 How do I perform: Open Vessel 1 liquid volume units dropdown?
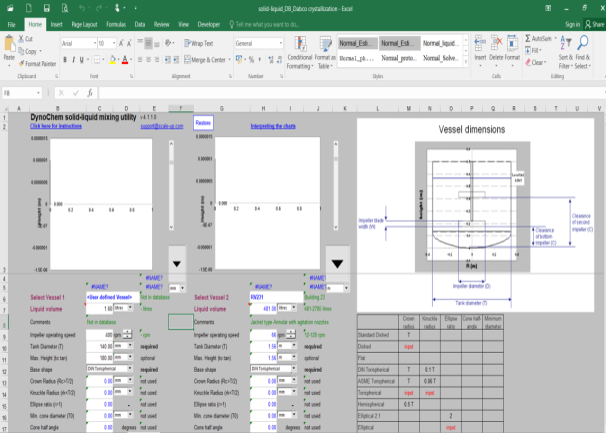pyautogui.click(x=131, y=308)
